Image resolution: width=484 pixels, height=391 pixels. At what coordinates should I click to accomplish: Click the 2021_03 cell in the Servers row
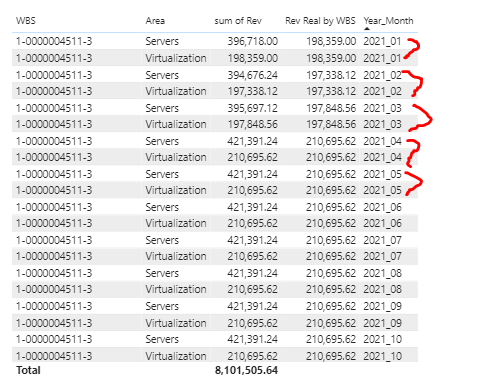pyautogui.click(x=382, y=108)
